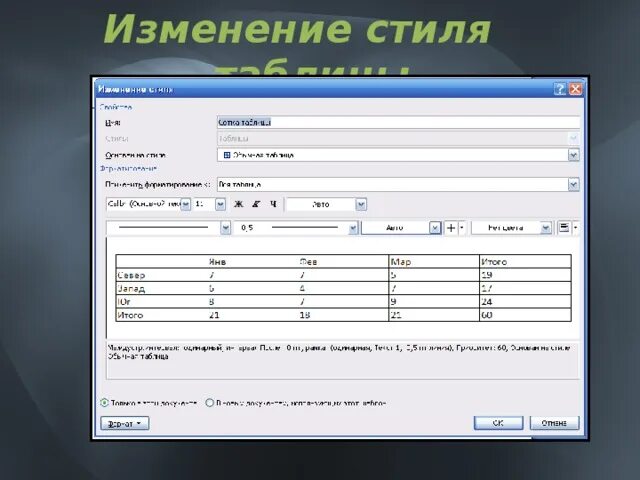Close the Изменение стиля dialog
The image size is (640, 480).
click(x=576, y=89)
